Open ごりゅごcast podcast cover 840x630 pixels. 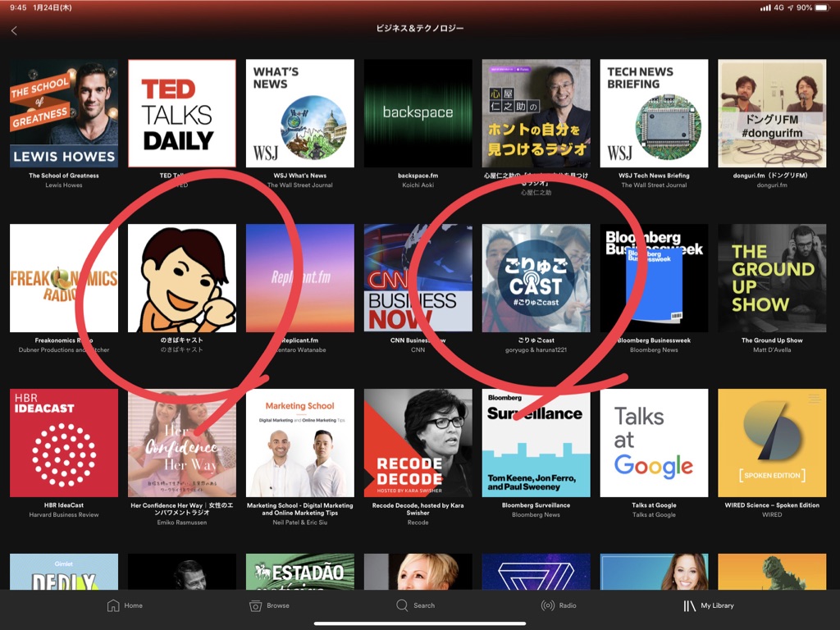point(536,278)
